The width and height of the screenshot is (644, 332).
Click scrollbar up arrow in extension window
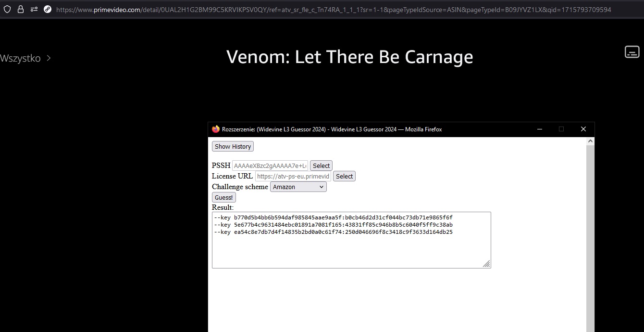coord(591,141)
